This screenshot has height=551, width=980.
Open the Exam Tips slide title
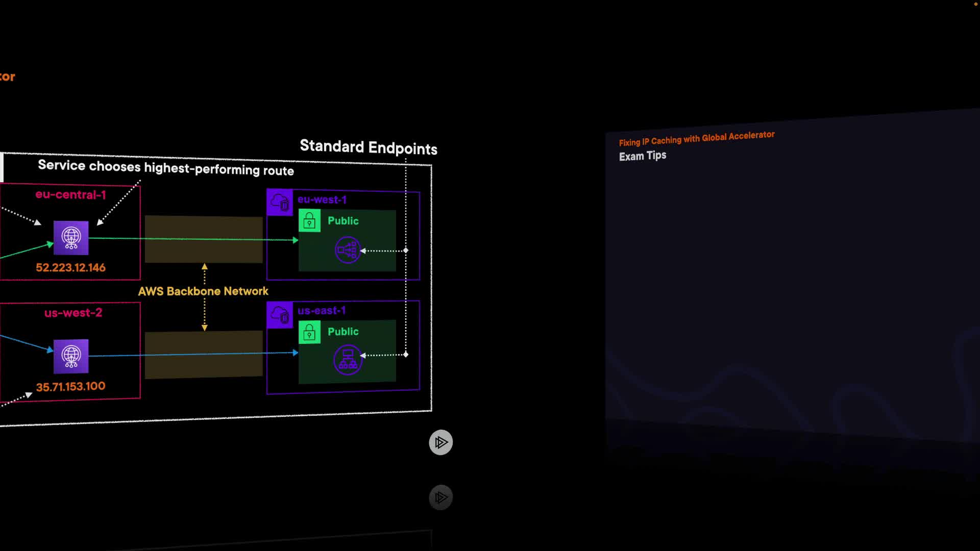[x=643, y=156]
